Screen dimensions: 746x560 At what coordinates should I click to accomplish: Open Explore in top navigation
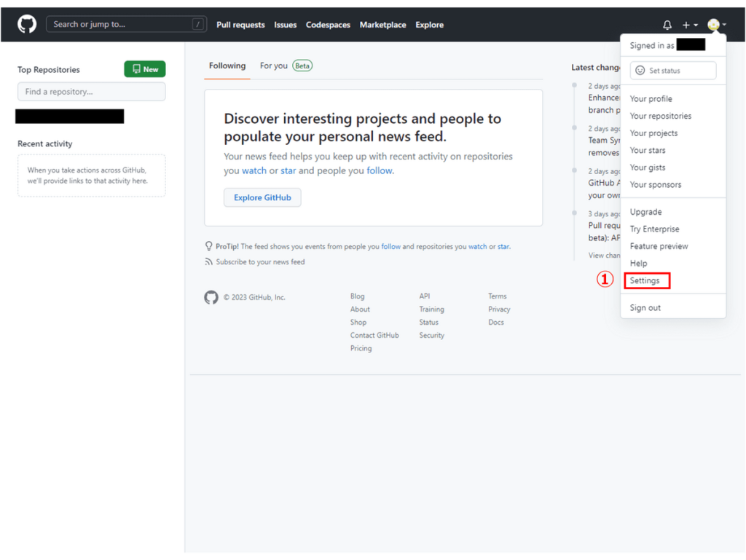tap(429, 25)
